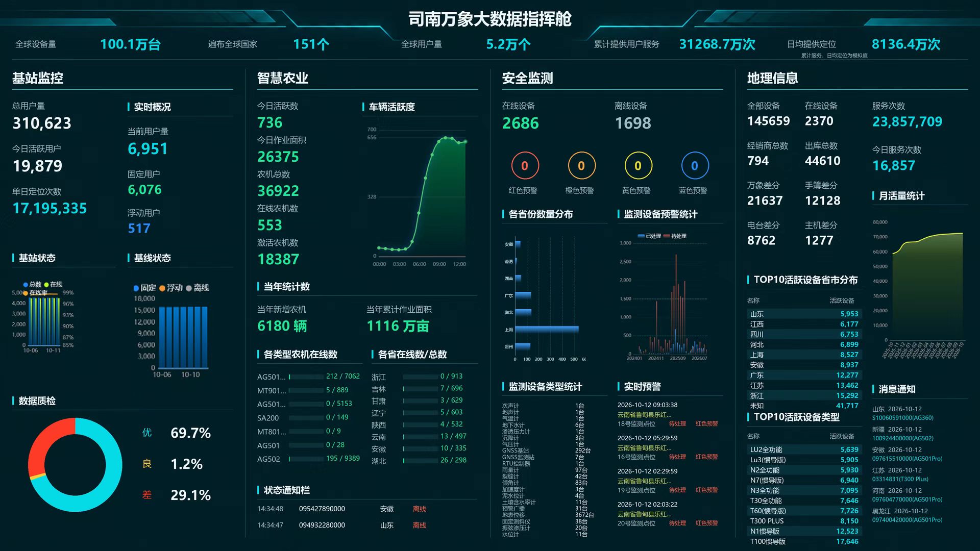The image size is (980, 551).
Task: Select the 基站监控 panel title
Action: click(x=38, y=78)
